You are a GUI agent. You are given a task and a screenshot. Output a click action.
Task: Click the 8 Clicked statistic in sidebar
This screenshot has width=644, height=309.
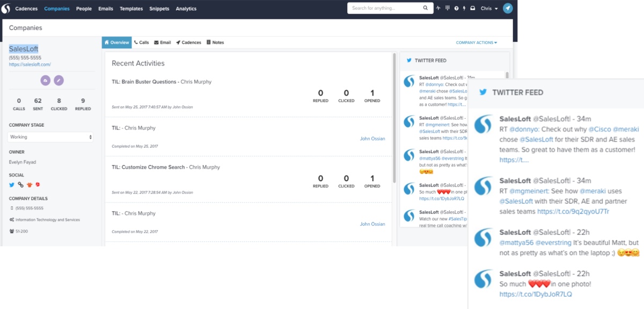59,104
